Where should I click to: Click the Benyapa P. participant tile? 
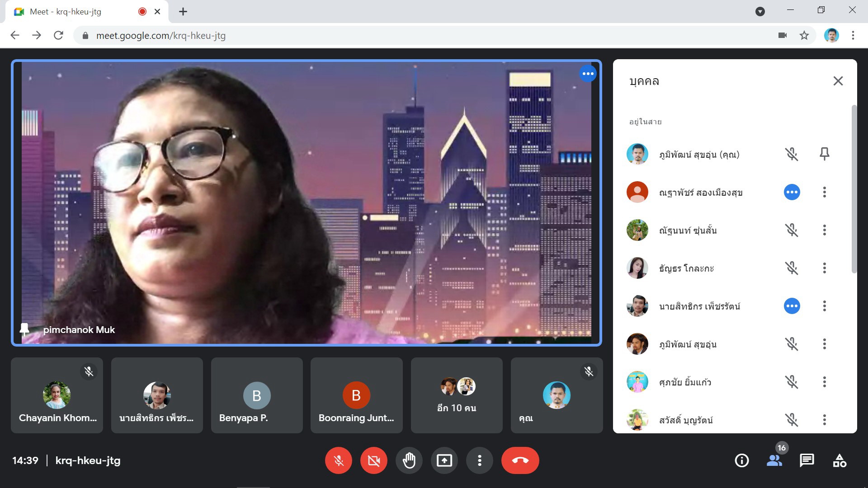(x=257, y=395)
